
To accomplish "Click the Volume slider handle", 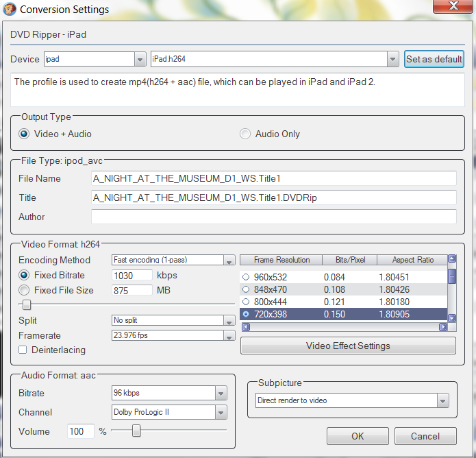I will 136,431.
